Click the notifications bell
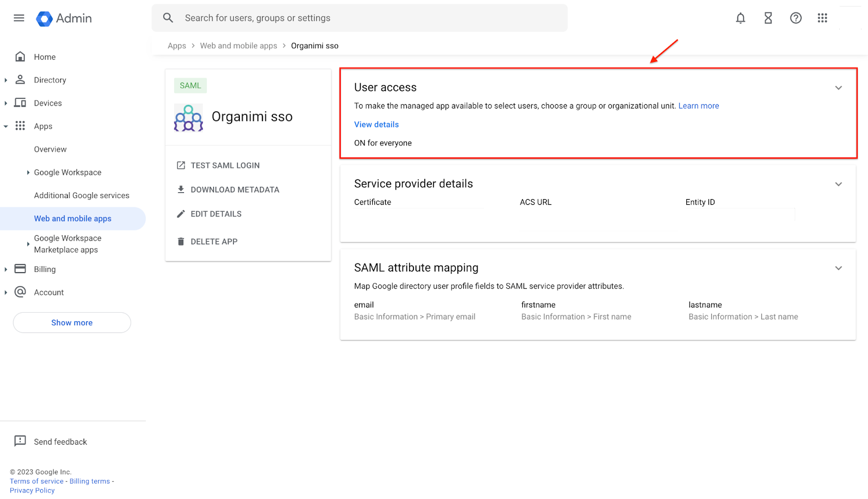The width and height of the screenshot is (868, 499). coord(741,18)
